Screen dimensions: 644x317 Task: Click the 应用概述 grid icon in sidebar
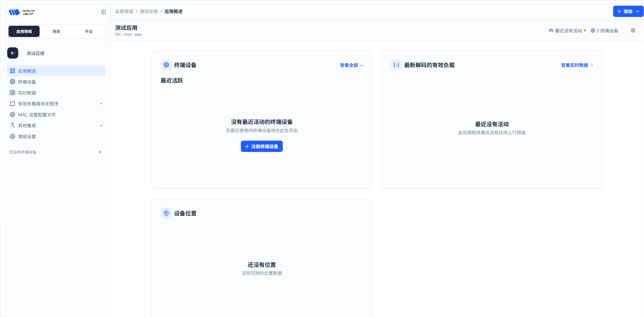[x=12, y=71]
